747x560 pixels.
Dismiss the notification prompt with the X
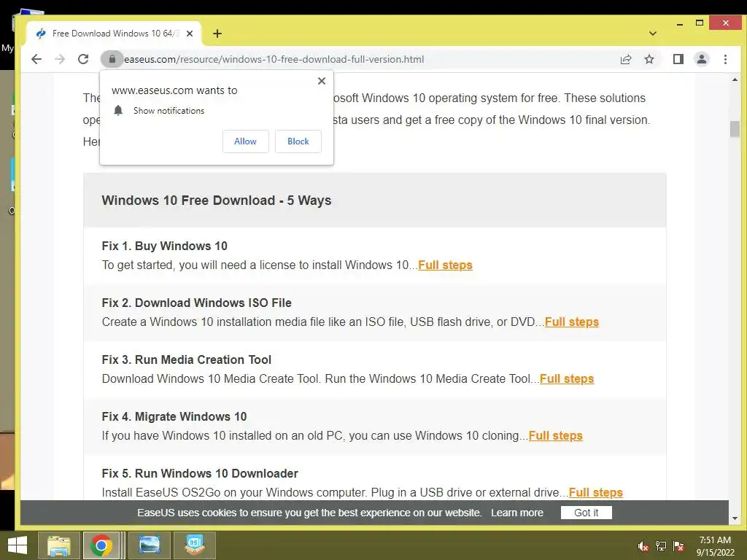322,81
